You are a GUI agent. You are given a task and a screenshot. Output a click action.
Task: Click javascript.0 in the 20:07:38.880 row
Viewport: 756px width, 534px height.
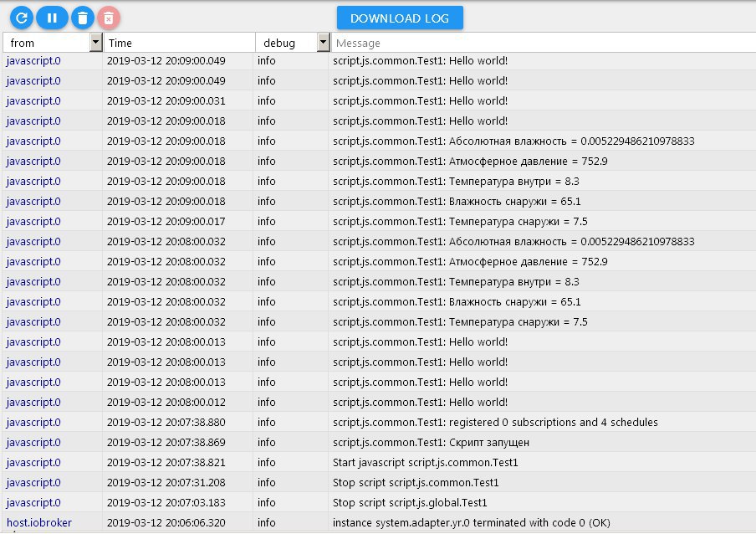[33, 422]
